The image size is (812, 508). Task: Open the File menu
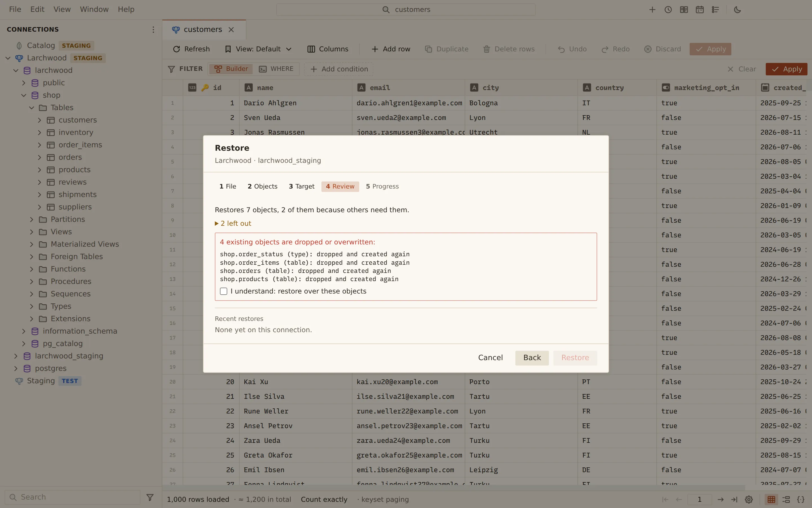click(15, 9)
